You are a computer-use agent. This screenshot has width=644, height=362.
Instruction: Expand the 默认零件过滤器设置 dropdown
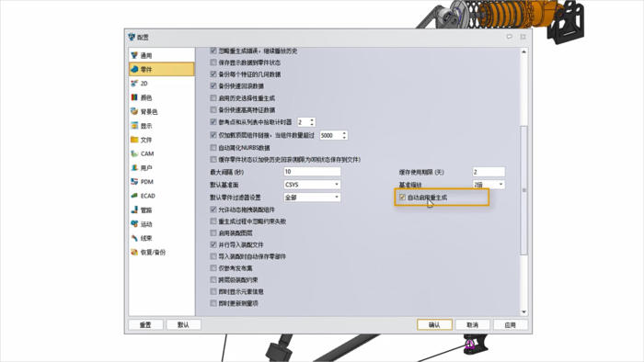click(x=312, y=198)
